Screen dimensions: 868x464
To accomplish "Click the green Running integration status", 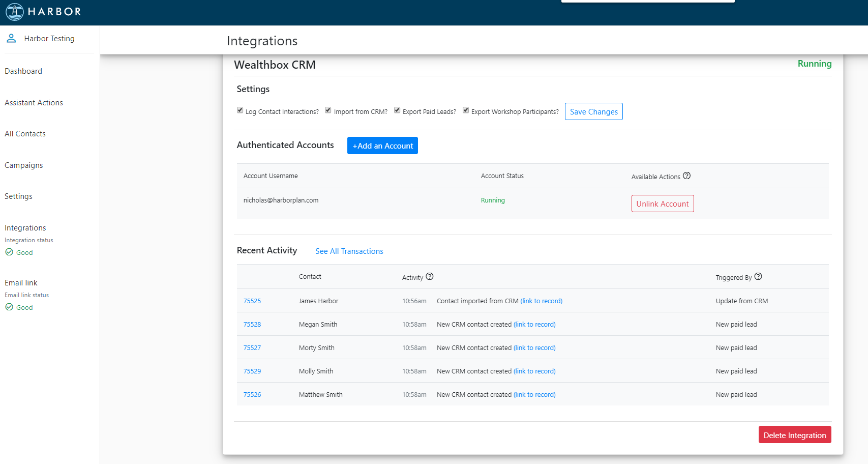I will [815, 64].
